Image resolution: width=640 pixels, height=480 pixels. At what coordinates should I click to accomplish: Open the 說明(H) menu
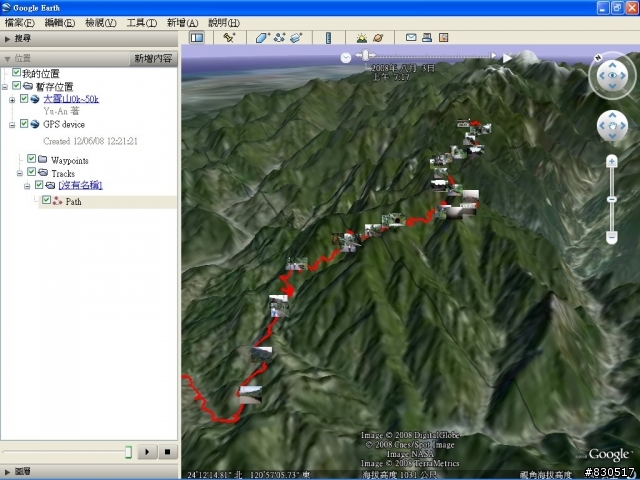pos(224,23)
